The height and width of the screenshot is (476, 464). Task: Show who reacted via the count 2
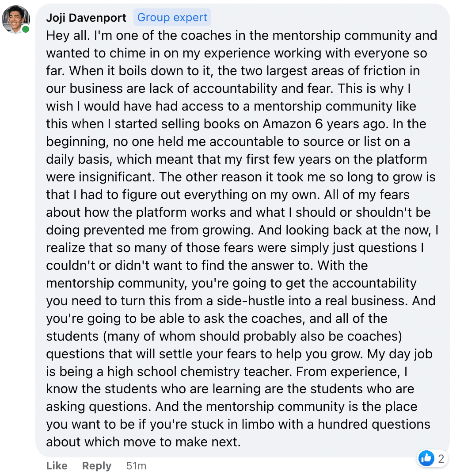click(441, 459)
